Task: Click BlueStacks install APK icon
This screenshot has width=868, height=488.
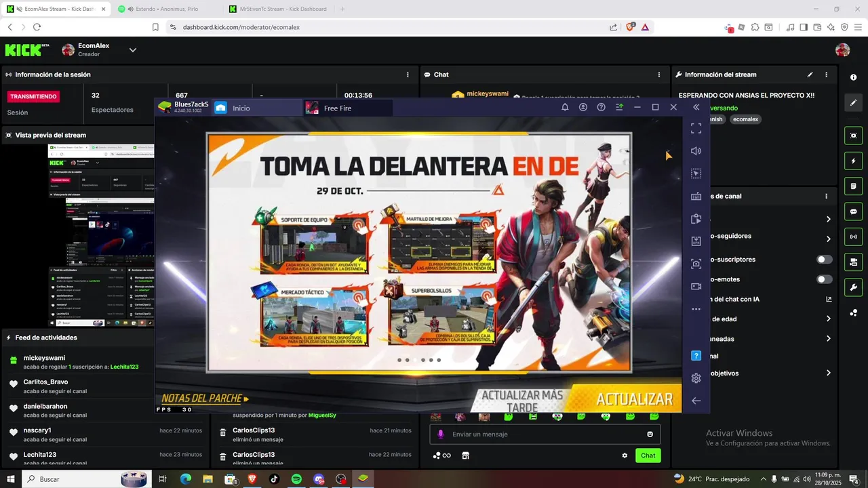Action: click(x=696, y=241)
